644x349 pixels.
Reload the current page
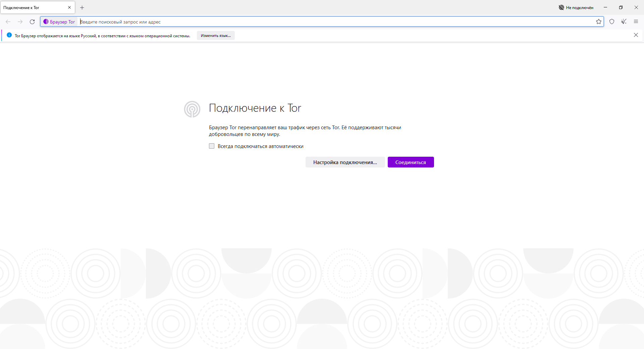[32, 22]
